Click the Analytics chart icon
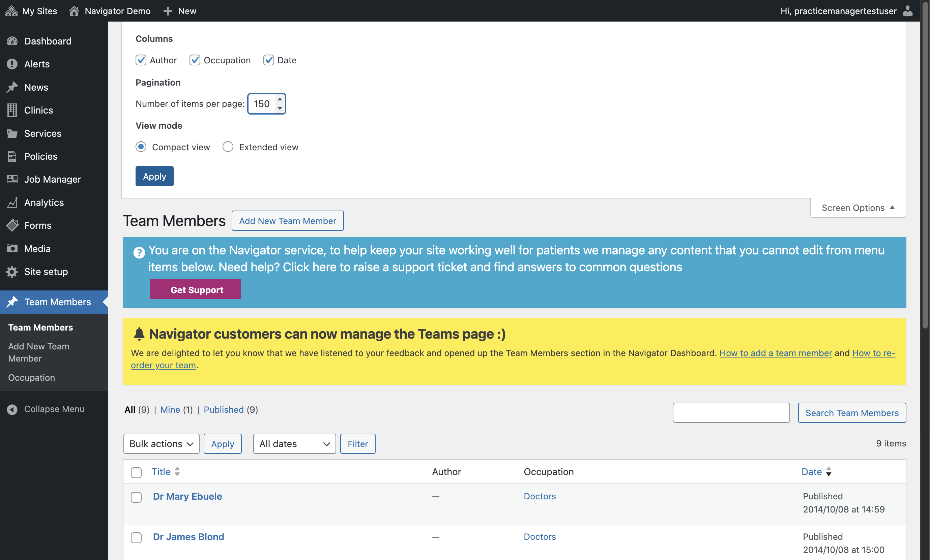Image resolution: width=930 pixels, height=560 pixels. tap(12, 203)
